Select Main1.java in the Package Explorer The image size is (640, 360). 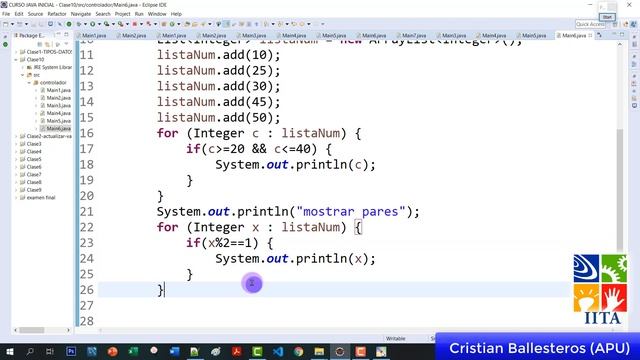(x=58, y=90)
